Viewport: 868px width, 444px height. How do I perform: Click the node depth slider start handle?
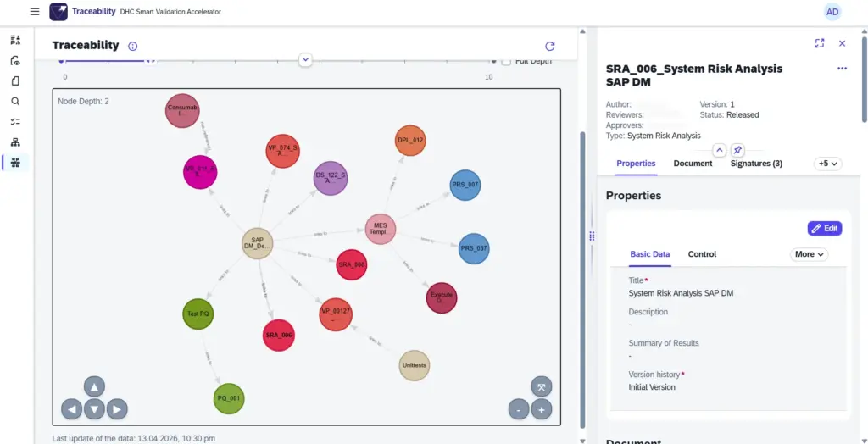61,60
